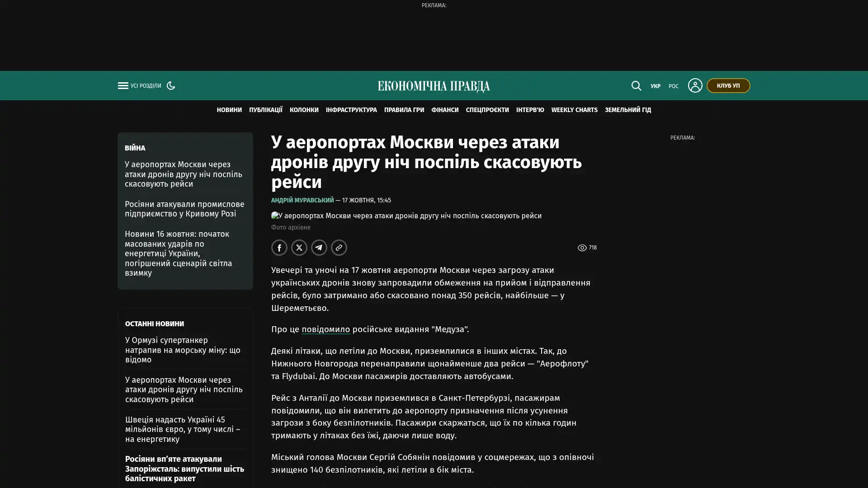The height and width of the screenshot is (488, 868).
Task: Open the ІНТЕРВ'Ю menu section
Action: (530, 110)
